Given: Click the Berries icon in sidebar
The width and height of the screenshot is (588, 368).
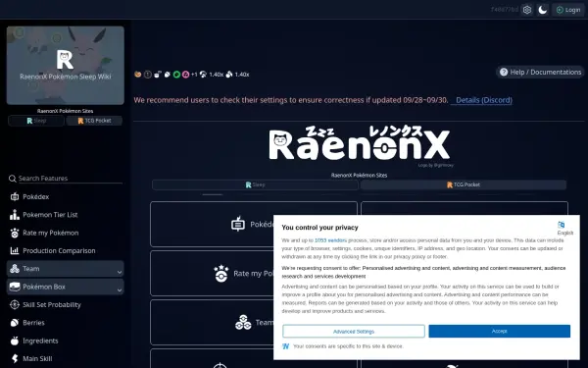Looking at the screenshot, I should pyautogui.click(x=15, y=323).
